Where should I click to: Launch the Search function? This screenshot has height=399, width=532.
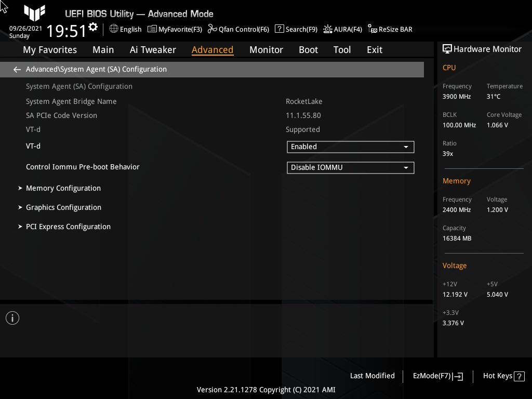pos(296,29)
